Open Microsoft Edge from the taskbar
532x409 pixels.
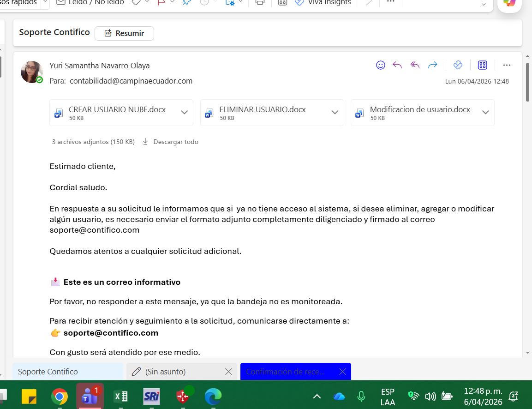click(213, 397)
